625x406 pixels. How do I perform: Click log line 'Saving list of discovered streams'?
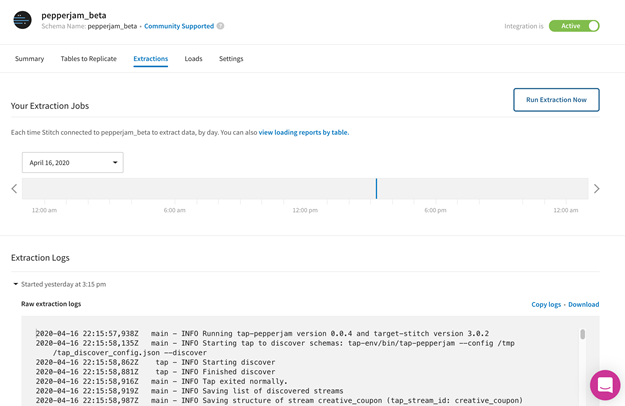pyautogui.click(x=189, y=391)
